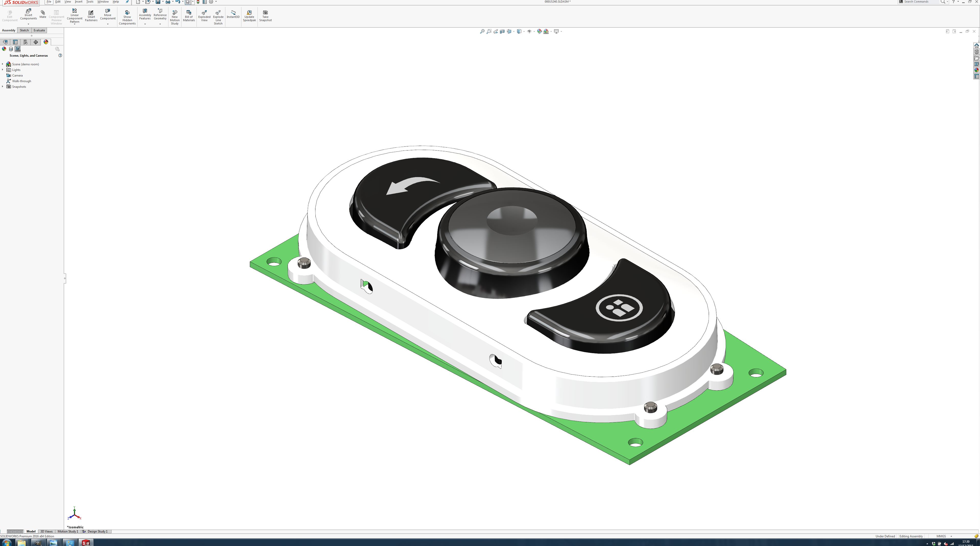Expand the Scene (demo room) tree node
This screenshot has height=546, width=980.
coord(3,64)
